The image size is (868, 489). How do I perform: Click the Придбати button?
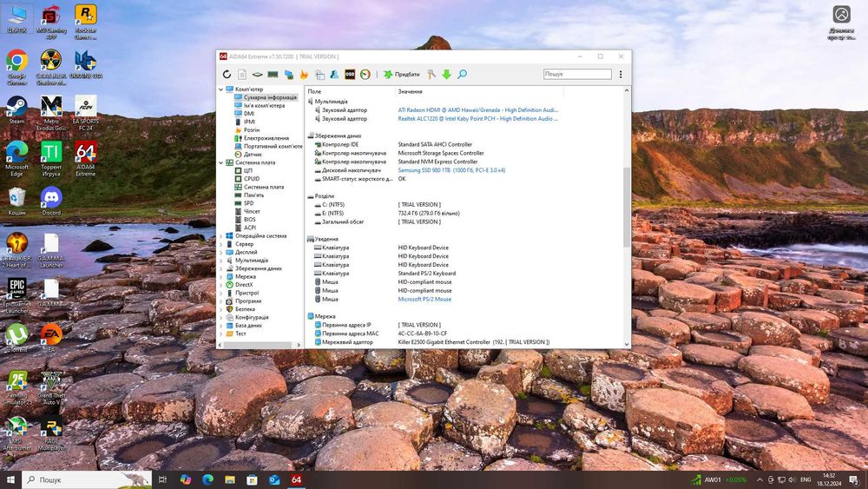[402, 75]
